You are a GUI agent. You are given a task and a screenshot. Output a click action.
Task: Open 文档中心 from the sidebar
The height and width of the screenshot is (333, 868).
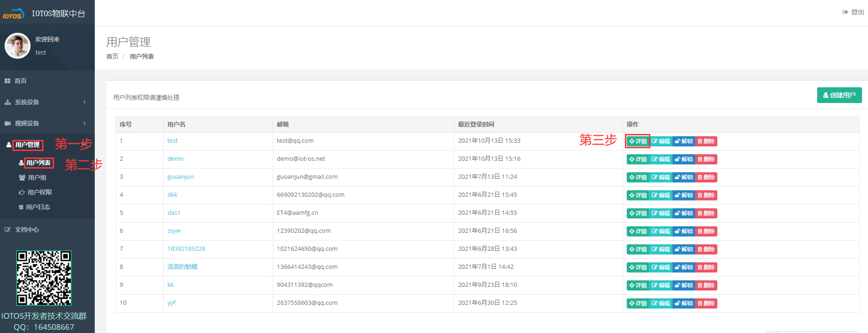[x=27, y=230]
